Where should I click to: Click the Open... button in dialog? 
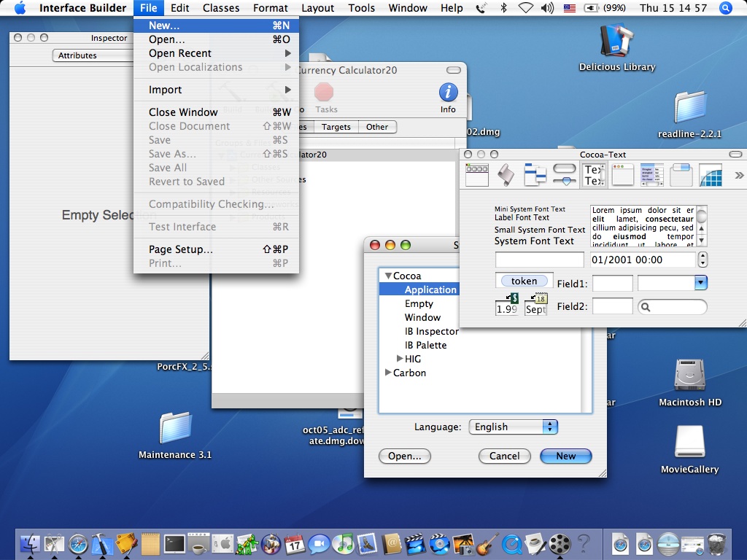click(404, 456)
